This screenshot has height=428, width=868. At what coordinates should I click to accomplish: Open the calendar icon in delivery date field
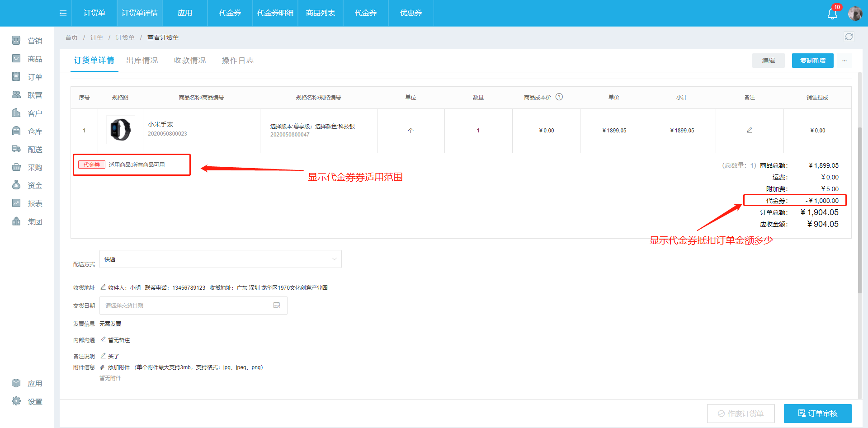click(x=277, y=306)
